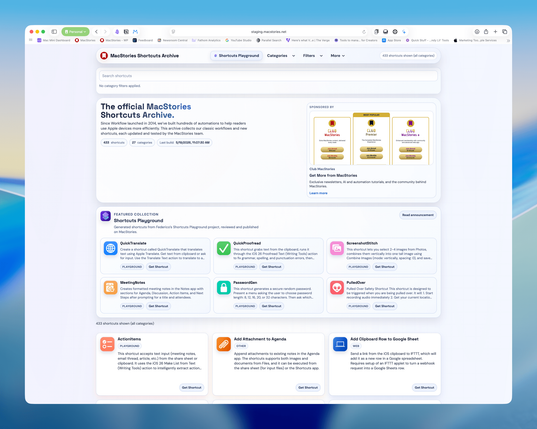Click the Add Attachment to Agenda paperclip icon

(x=224, y=344)
